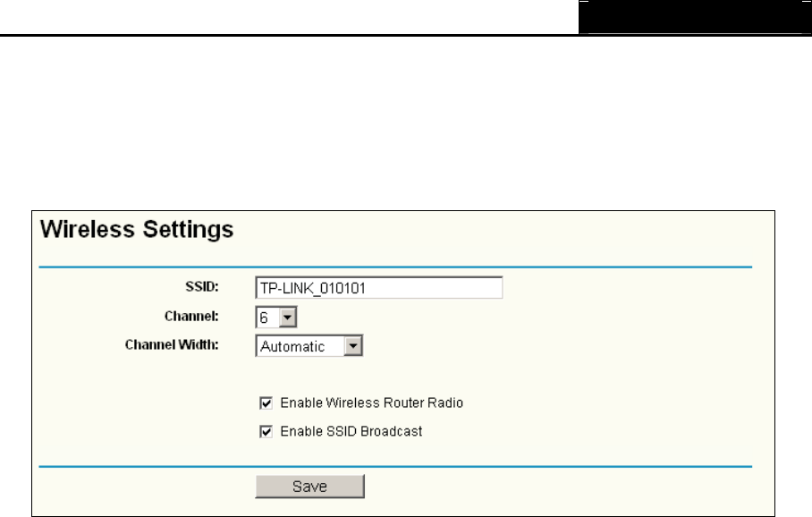
Task: Open the Channel Width dropdown set to Automatic
Action: (309, 345)
